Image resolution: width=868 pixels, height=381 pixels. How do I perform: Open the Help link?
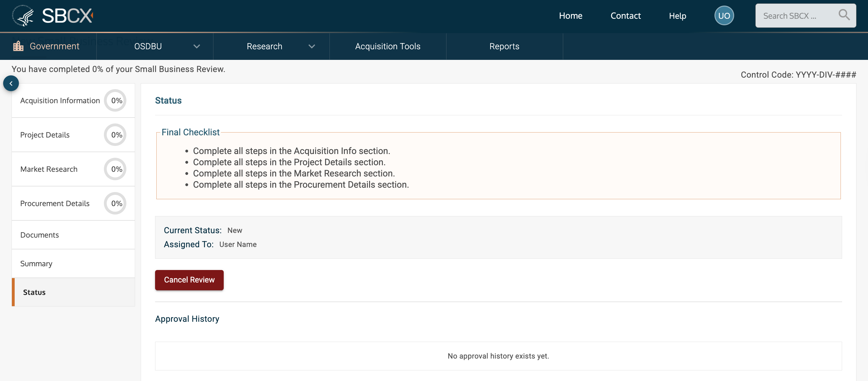click(x=677, y=16)
